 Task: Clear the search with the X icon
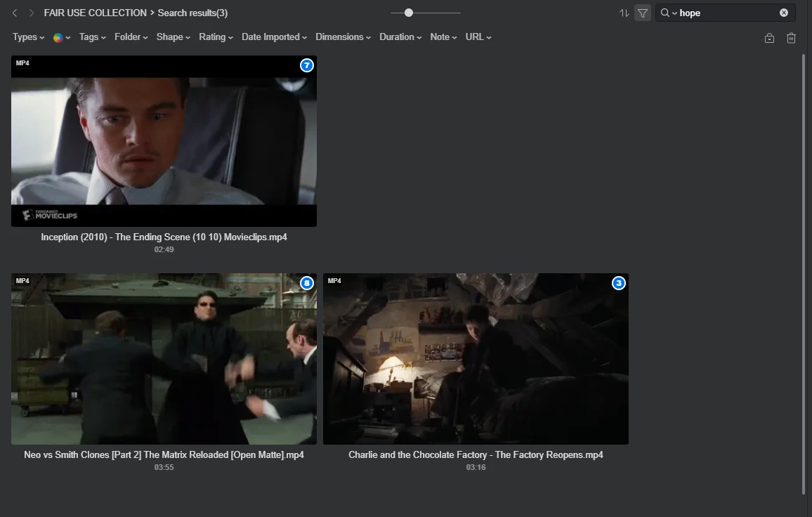785,13
